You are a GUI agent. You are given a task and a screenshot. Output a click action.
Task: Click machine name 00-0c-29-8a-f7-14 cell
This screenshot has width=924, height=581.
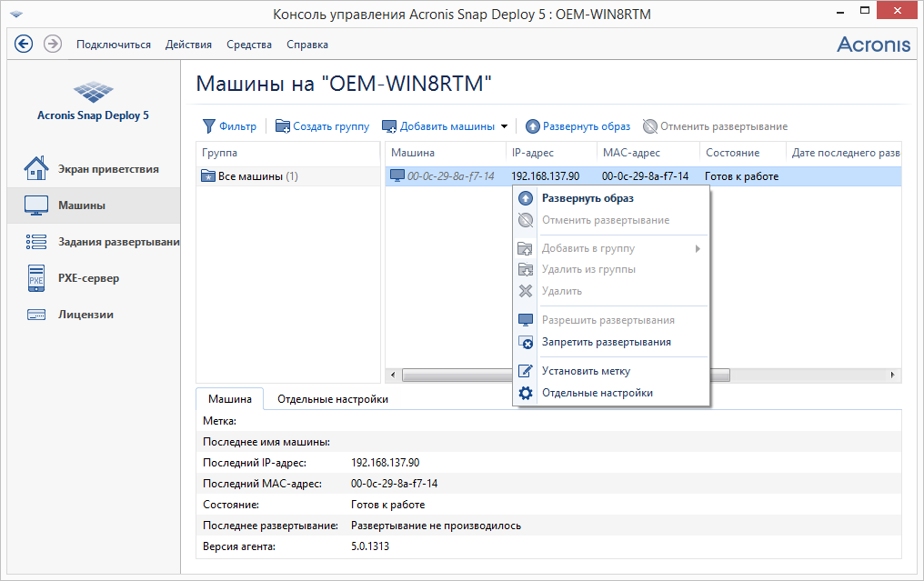pos(451,176)
